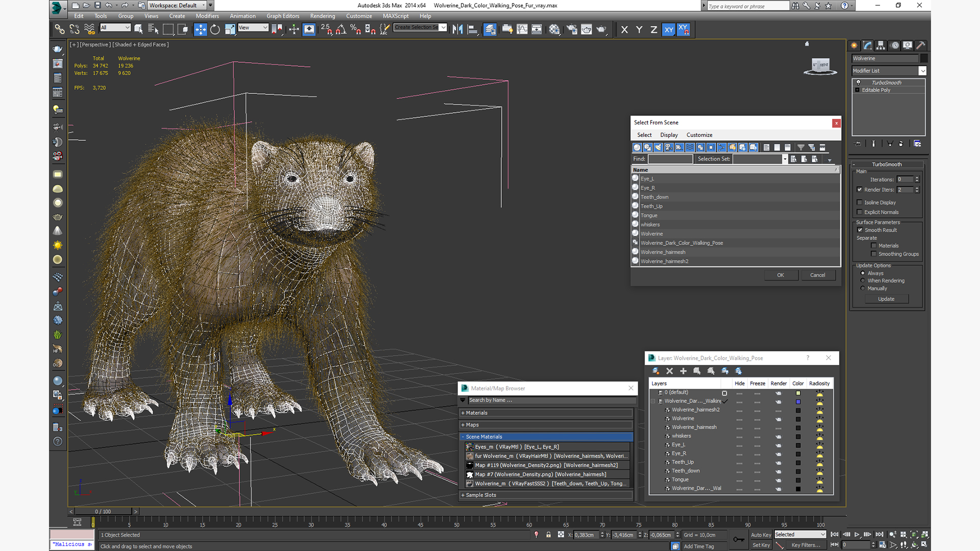This screenshot has height=551, width=980.
Task: Open the Modifiers menu
Action: [207, 16]
